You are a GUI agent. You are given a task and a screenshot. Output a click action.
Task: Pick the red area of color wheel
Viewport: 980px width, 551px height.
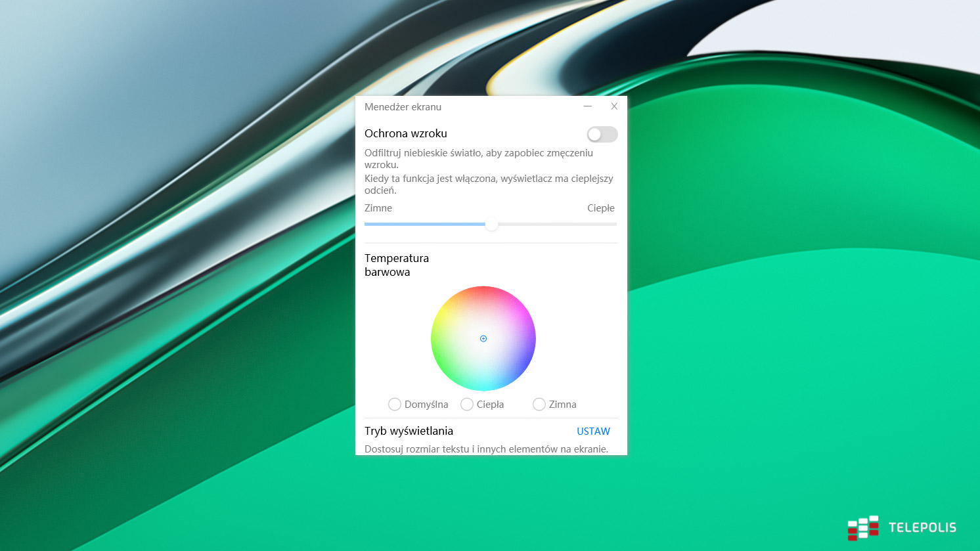point(483,293)
